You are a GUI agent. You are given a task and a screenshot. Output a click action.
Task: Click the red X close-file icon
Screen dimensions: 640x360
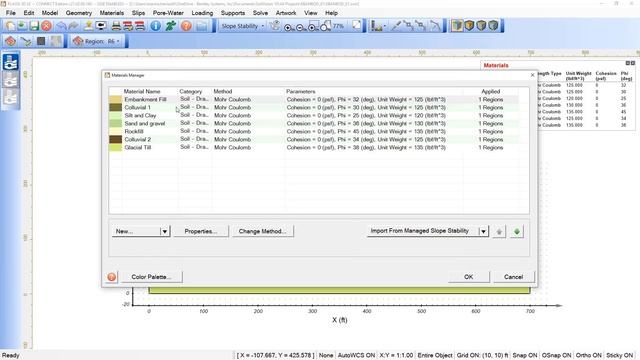click(47, 26)
